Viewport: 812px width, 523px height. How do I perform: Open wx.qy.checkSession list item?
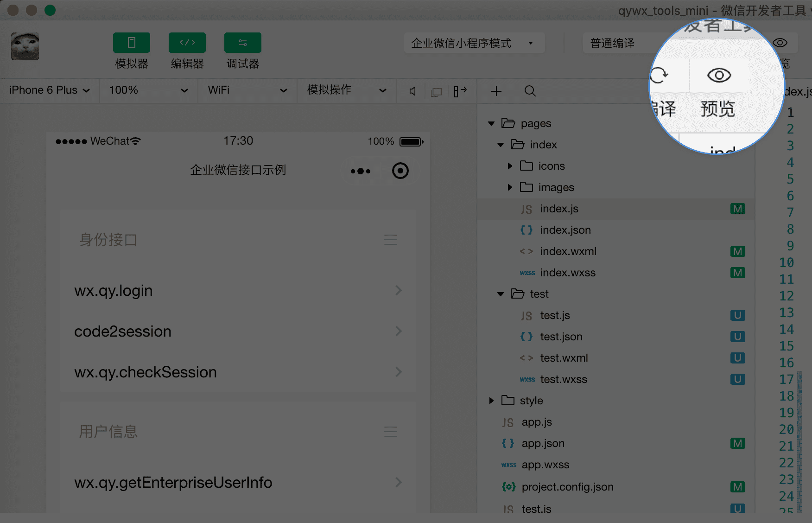pos(238,372)
